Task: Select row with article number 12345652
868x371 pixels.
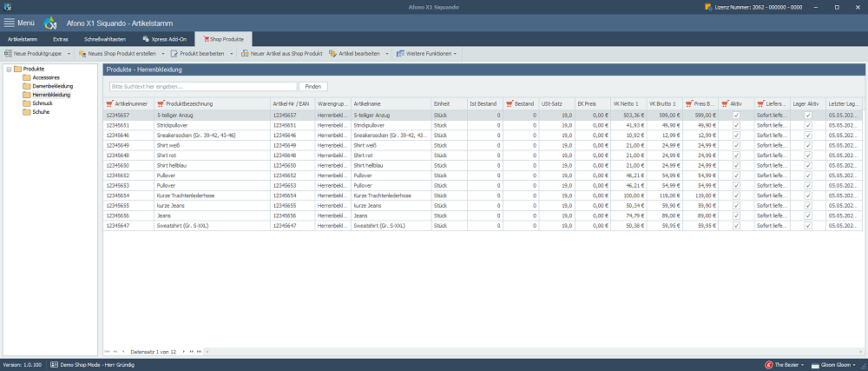Action: [483, 175]
